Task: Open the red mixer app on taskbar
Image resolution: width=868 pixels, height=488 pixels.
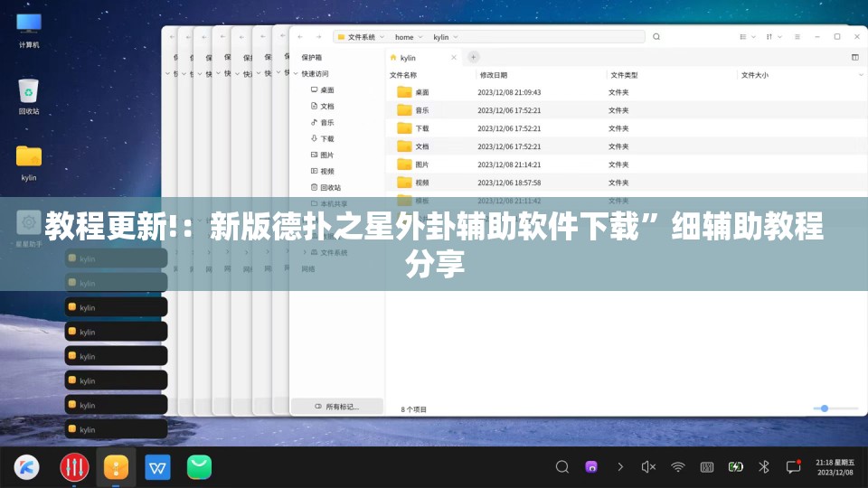Action: [74, 467]
